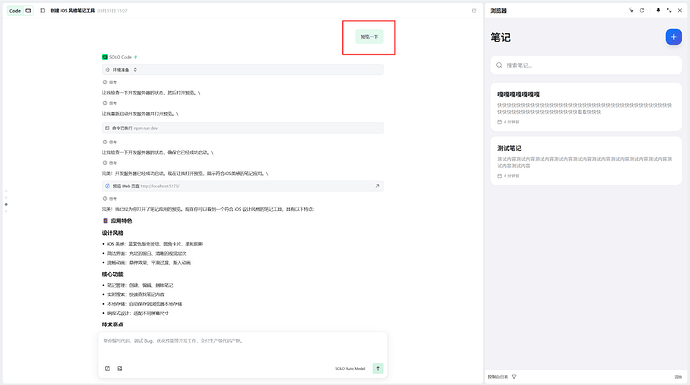Select the Code mode tab
The image size is (690, 385).
pyautogui.click(x=15, y=11)
